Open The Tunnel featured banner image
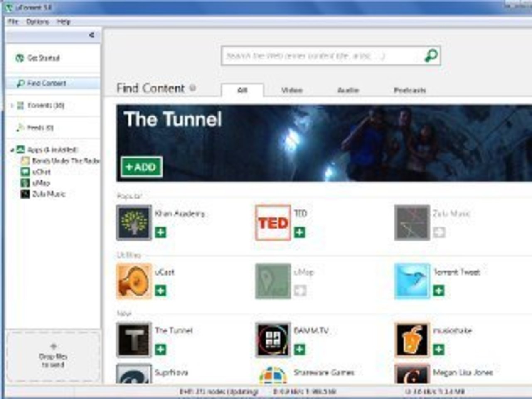Viewport: 532px width, 399px height. click(324, 143)
